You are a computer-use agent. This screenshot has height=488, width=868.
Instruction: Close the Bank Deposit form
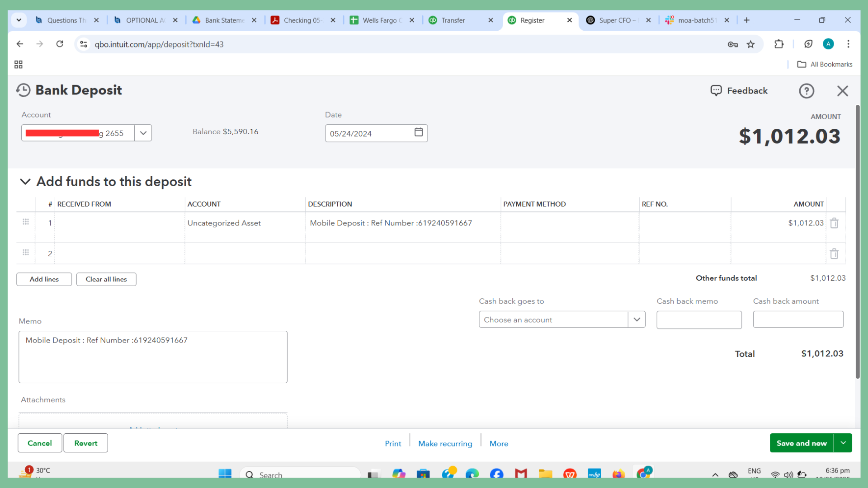click(x=842, y=91)
